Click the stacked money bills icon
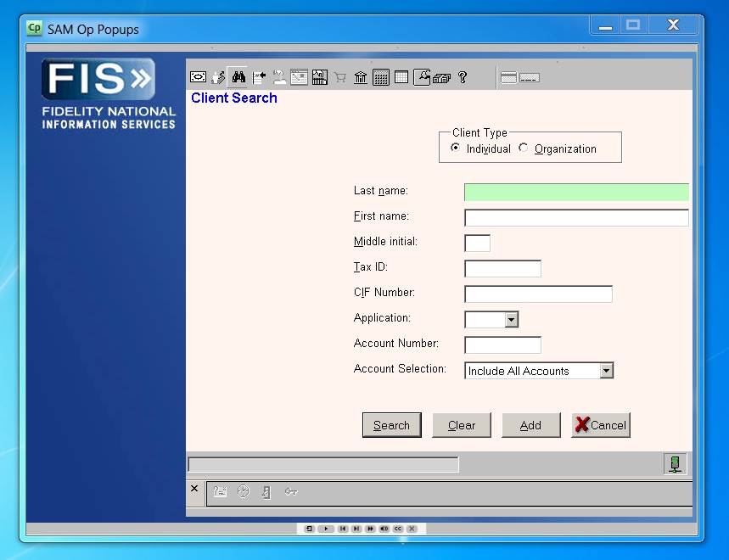 click(x=441, y=78)
